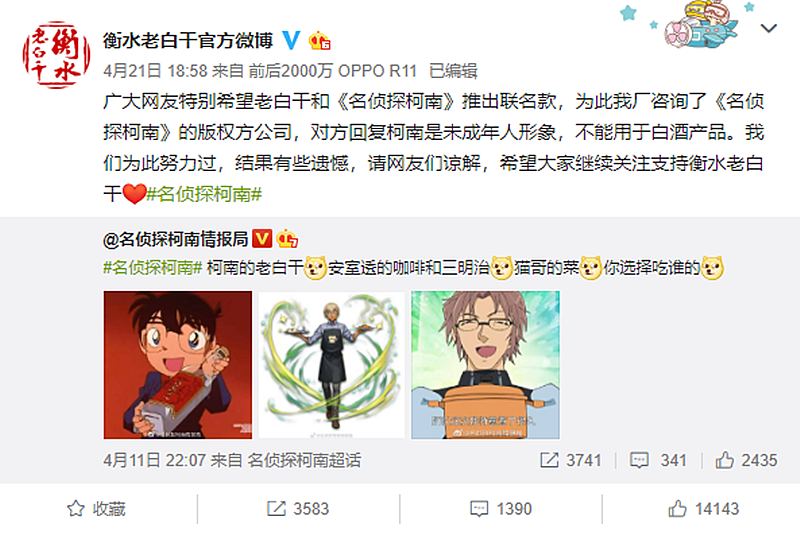
Task: Repost the post with 3583 shares
Action: 298,508
